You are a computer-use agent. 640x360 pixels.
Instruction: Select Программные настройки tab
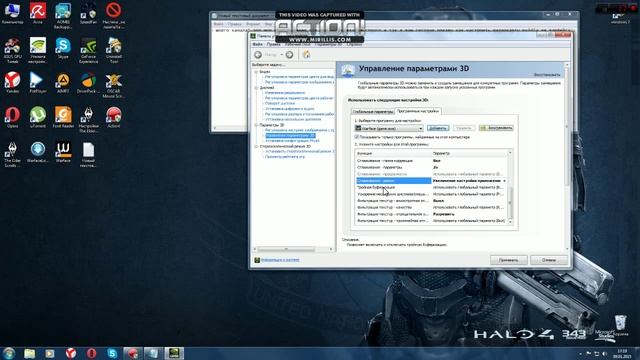click(418, 111)
